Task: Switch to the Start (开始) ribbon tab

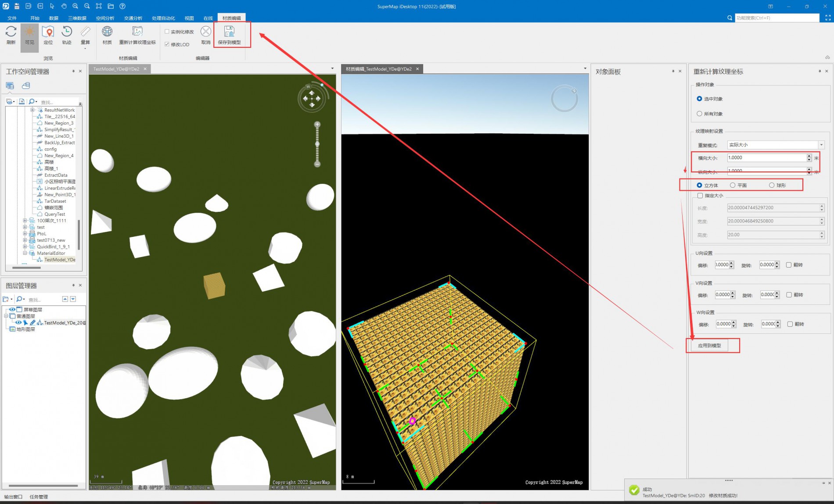Action: (35, 18)
